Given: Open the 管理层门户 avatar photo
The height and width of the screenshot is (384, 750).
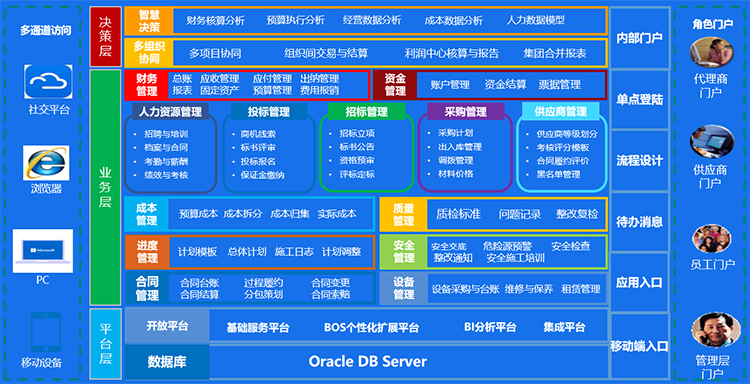Looking at the screenshot, I should coord(711,330).
